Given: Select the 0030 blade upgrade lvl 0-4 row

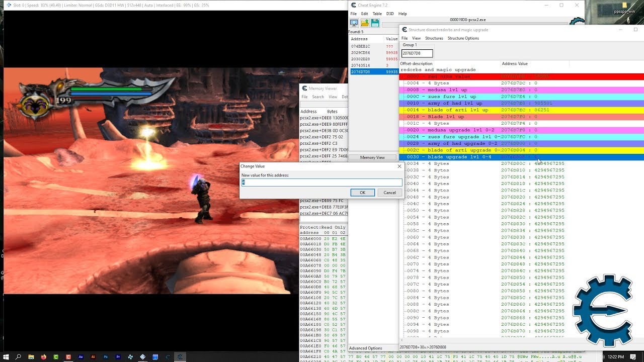Looking at the screenshot, I should (522, 157).
